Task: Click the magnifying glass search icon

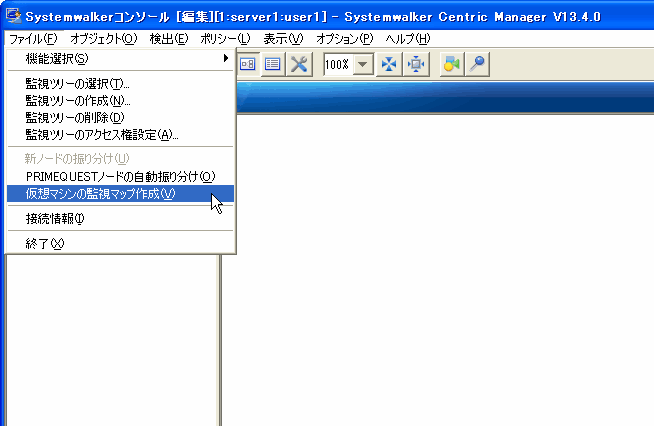Action: (x=477, y=64)
